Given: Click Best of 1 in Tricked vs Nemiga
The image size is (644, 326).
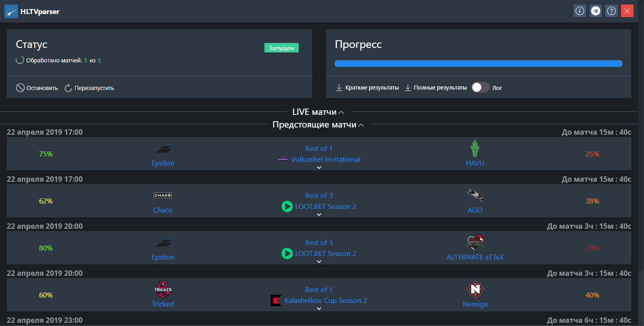Looking at the screenshot, I should 319,290.
